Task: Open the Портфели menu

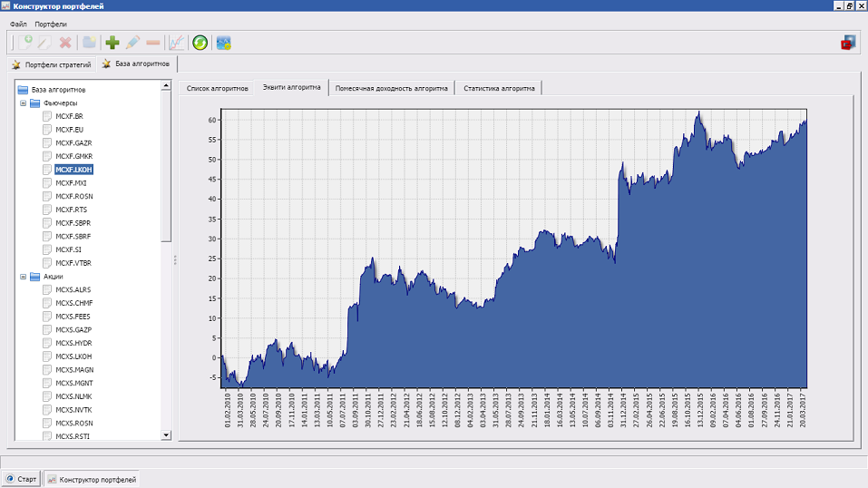Action: pos(52,24)
